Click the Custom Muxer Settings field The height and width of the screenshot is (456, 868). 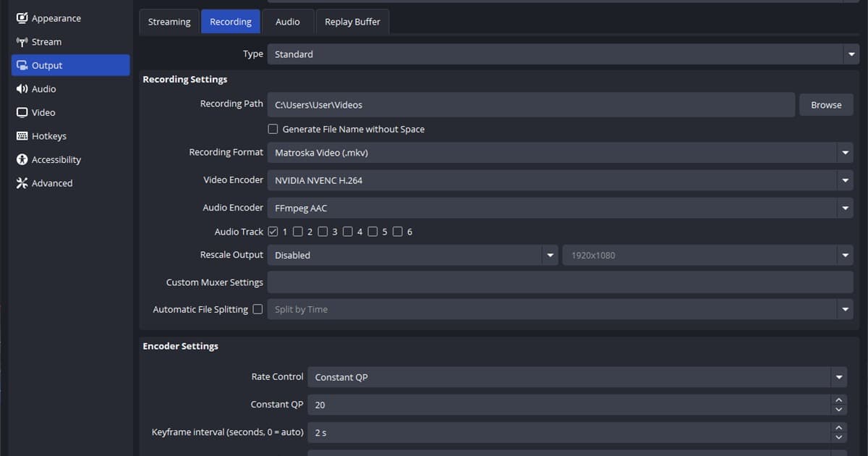click(x=561, y=282)
